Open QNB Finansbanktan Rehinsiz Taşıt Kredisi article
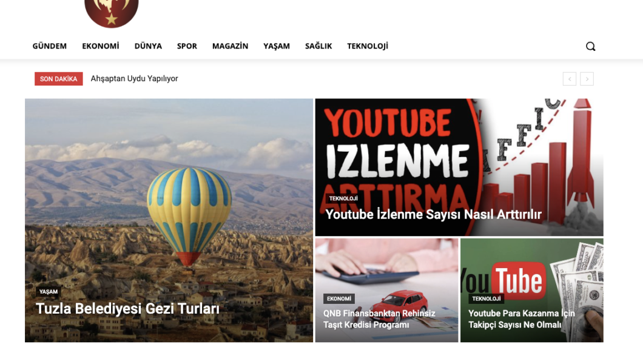Viewport: 643px width, 364px height. (x=379, y=319)
